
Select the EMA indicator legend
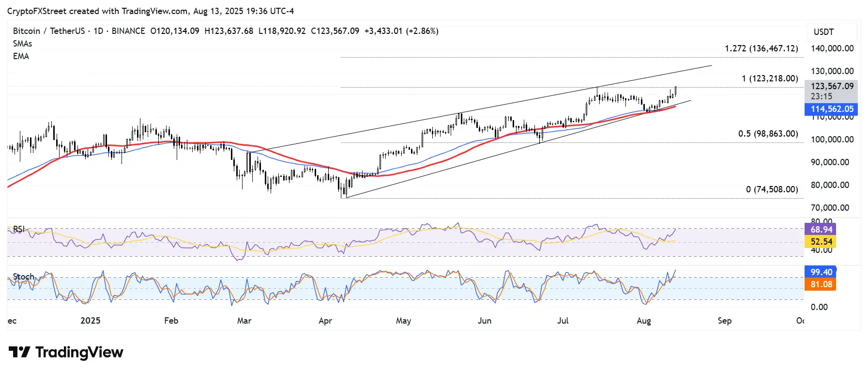(x=21, y=56)
